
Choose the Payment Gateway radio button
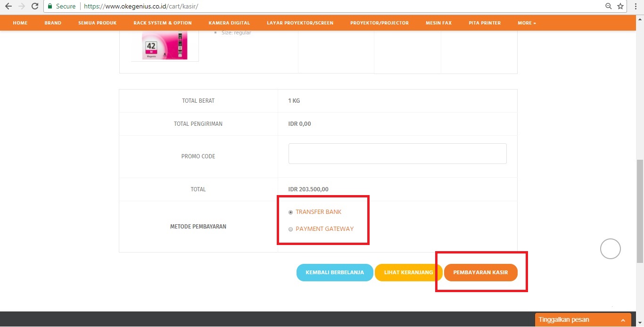pyautogui.click(x=291, y=229)
